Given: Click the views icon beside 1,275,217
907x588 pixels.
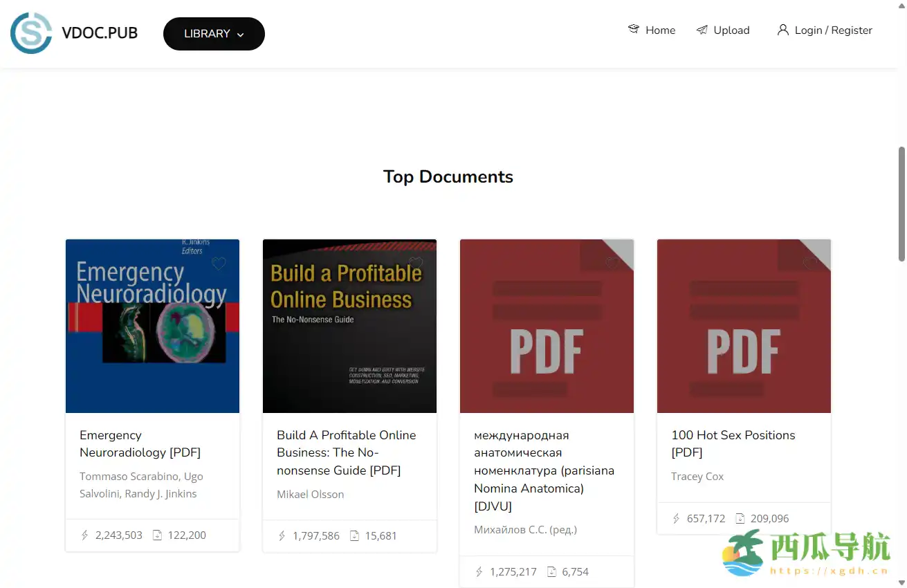Looking at the screenshot, I should pos(479,571).
